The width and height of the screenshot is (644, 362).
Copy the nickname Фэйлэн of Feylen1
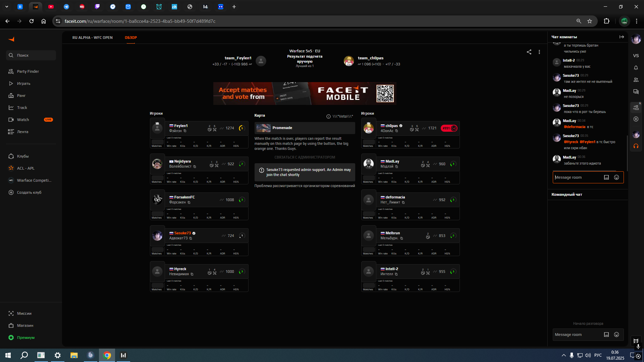pos(185,131)
